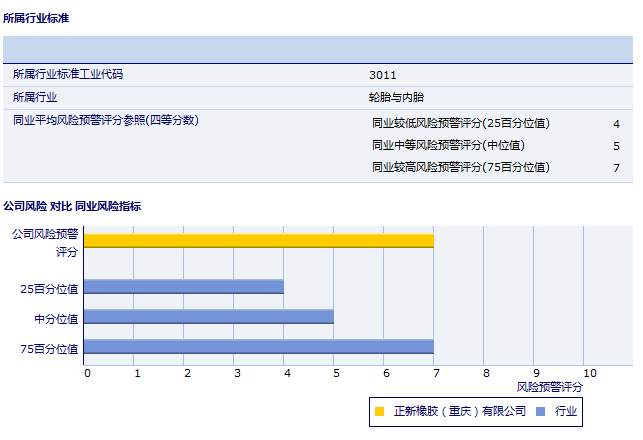643x440 pixels.
Task: Select the 中分位值 axis label
Action: [x=56, y=319]
